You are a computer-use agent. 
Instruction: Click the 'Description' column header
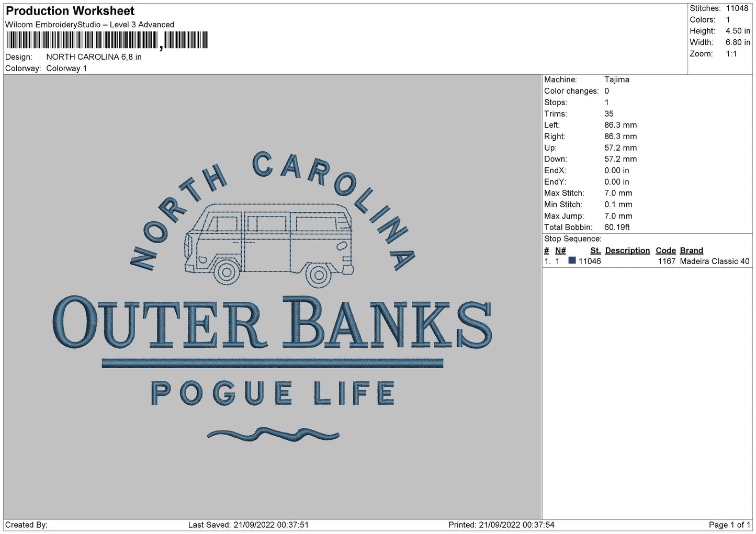627,251
